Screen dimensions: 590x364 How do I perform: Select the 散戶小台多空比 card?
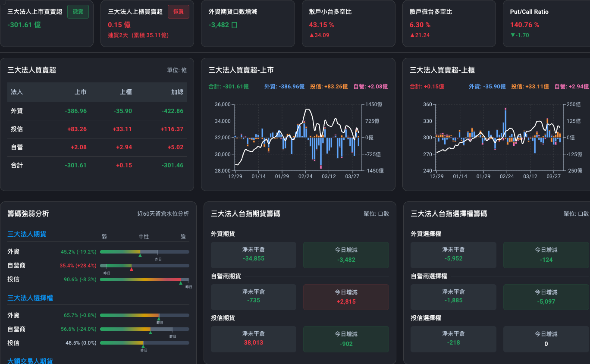point(348,23)
